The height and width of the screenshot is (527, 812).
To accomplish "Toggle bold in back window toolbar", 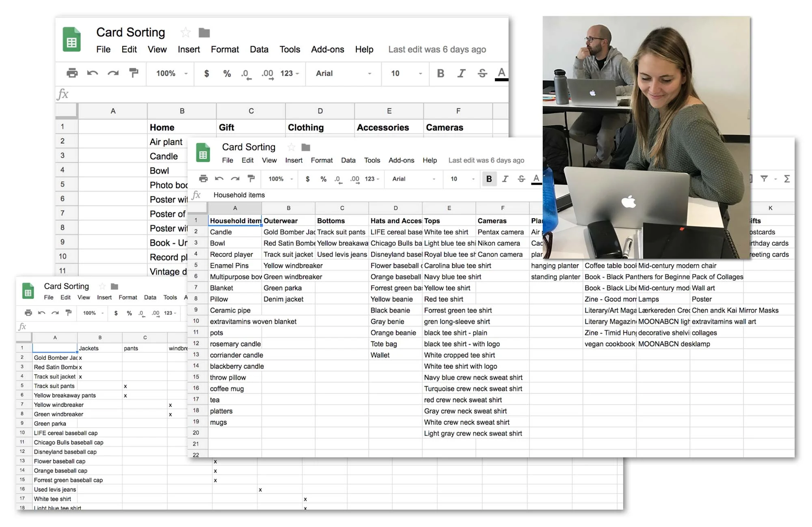I will point(441,73).
